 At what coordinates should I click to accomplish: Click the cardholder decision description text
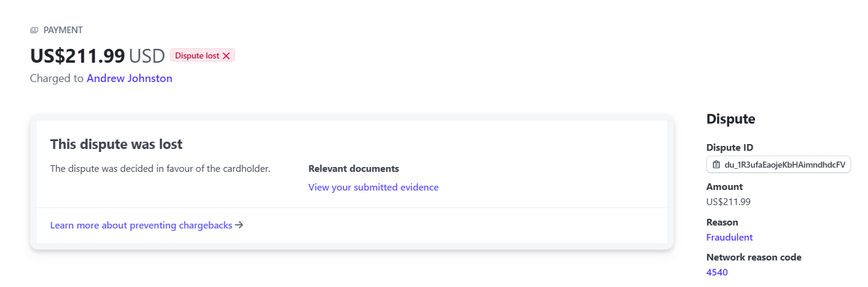[x=160, y=169]
